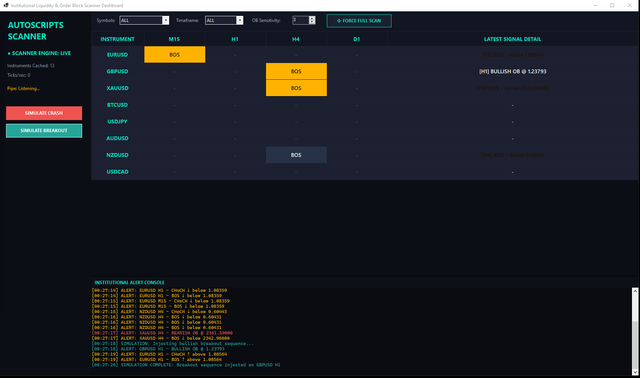Click the H1 column header
The image size is (640, 378).
235,39
